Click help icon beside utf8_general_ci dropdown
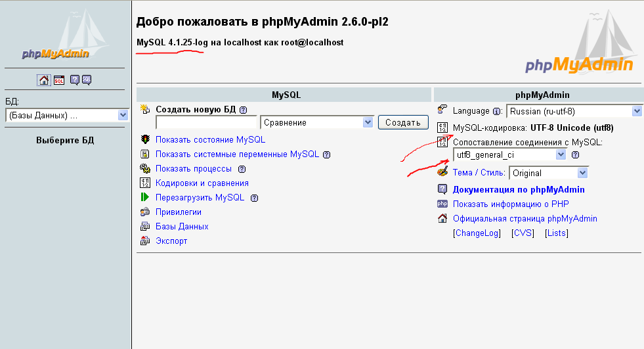This screenshot has height=349, width=644. pyautogui.click(x=576, y=155)
